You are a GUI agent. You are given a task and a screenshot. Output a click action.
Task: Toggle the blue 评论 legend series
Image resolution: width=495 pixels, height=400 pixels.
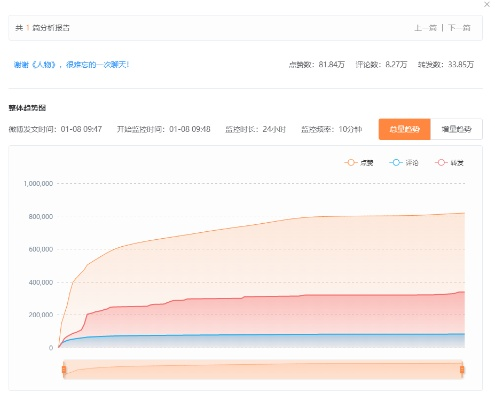tap(404, 163)
